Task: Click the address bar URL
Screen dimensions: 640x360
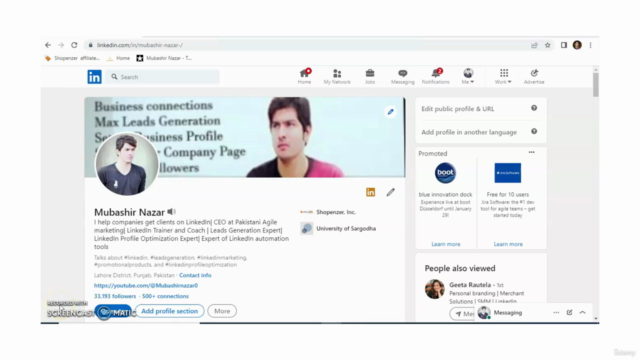Action: pyautogui.click(x=140, y=45)
